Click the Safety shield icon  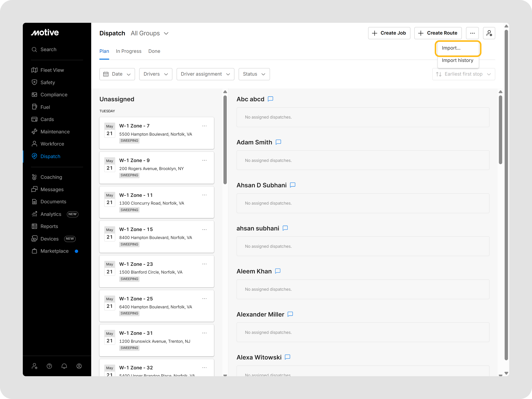[34, 82]
